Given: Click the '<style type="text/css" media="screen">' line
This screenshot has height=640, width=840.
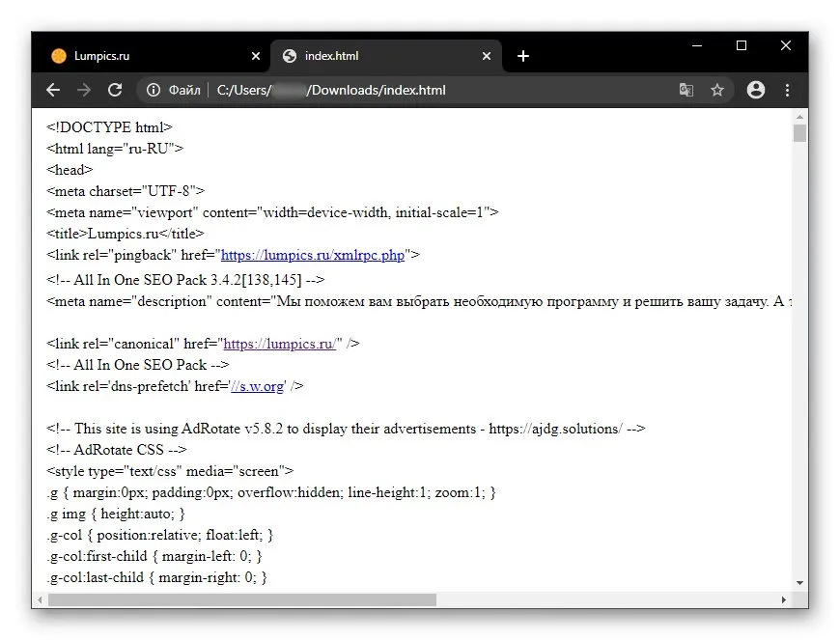Looking at the screenshot, I should pos(170,471).
